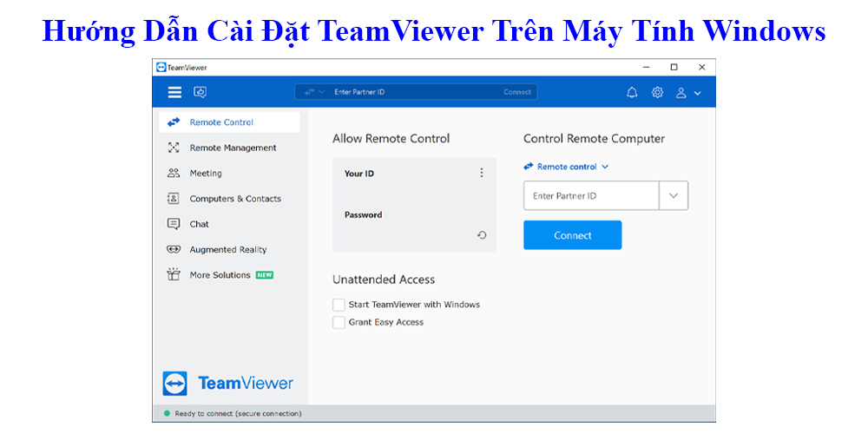Screen dimensions: 868x434
Task: Click the More Solutions gift icon
Action: click(174, 274)
